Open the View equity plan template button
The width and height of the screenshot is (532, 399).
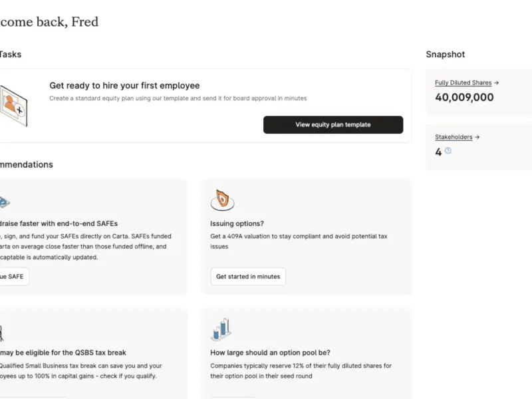pos(333,124)
